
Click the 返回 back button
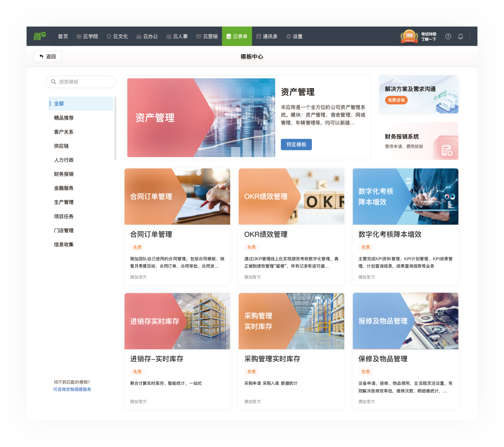(48, 57)
